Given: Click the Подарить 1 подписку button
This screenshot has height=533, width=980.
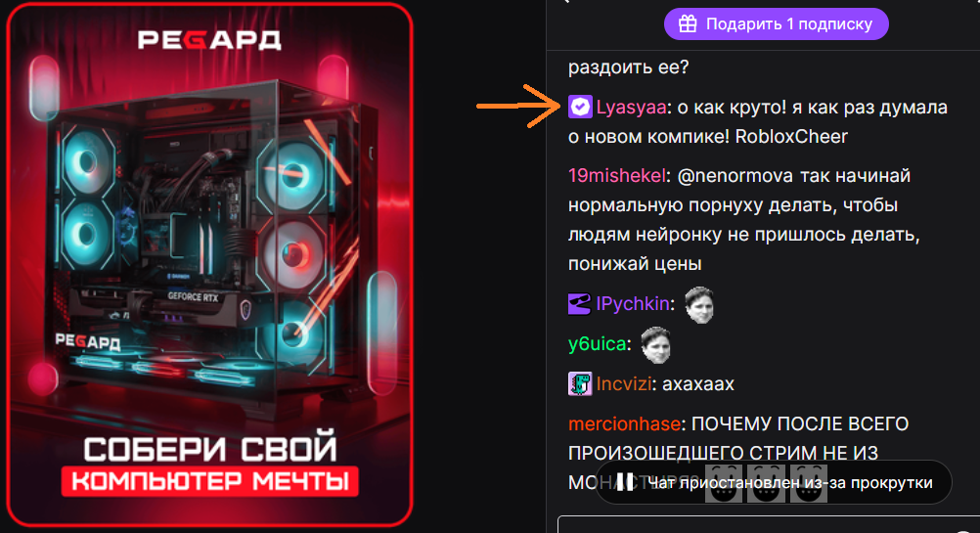Looking at the screenshot, I should pyautogui.click(x=777, y=23).
